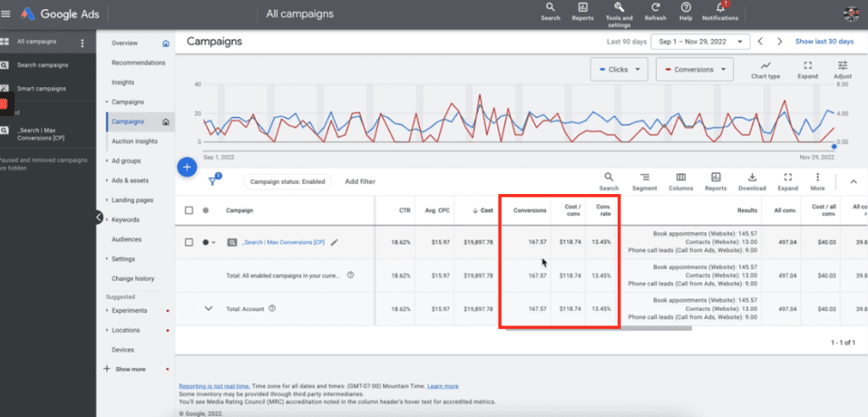Expand the Total: Account row chevron
The image size is (868, 417).
click(209, 309)
